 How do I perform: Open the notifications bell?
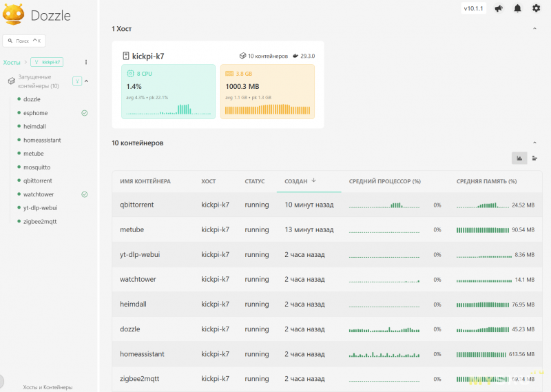click(x=517, y=9)
